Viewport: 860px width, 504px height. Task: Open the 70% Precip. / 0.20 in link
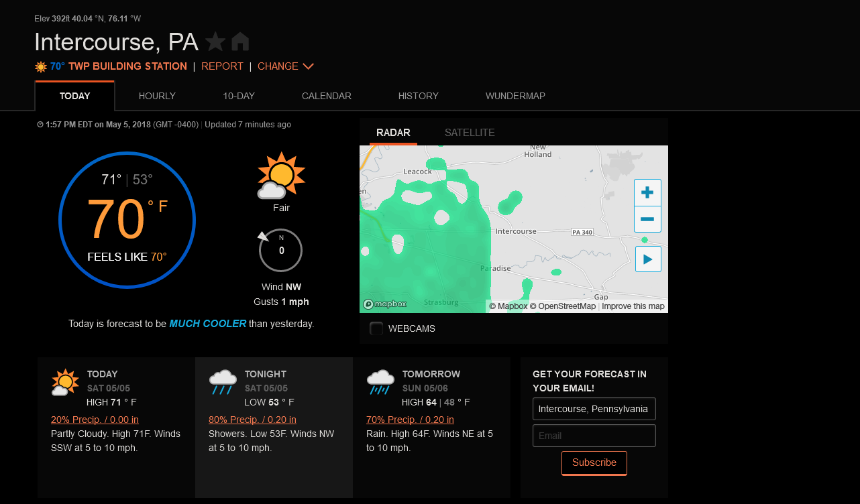tap(410, 420)
